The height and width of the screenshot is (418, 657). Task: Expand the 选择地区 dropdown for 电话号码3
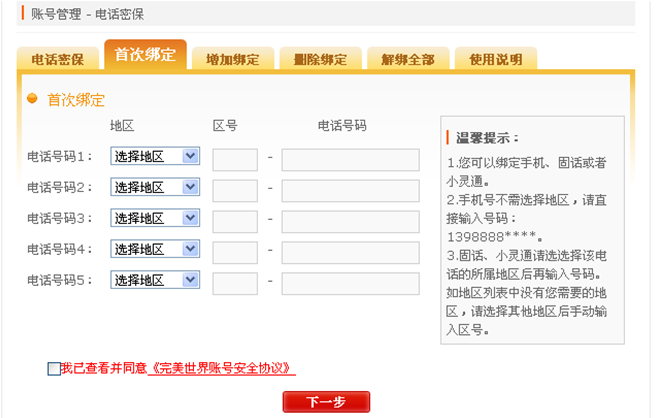(x=155, y=219)
